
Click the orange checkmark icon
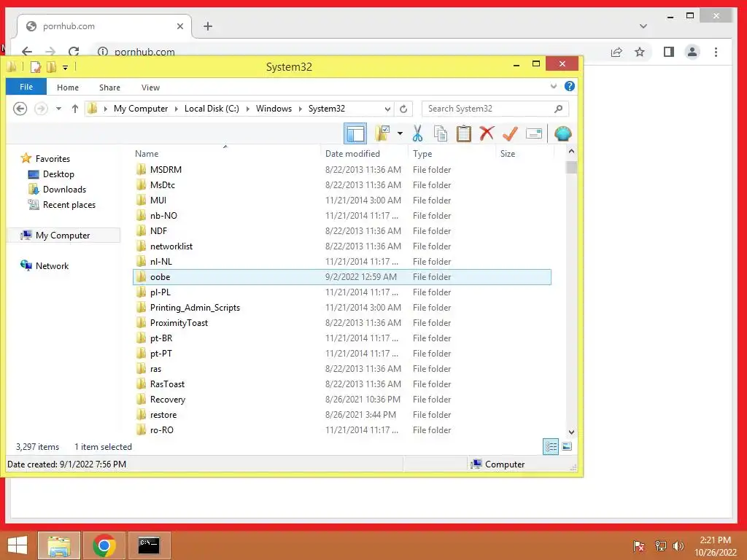tap(510, 133)
